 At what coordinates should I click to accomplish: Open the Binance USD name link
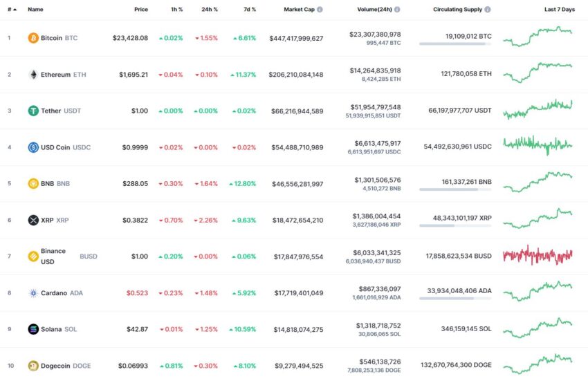click(x=53, y=256)
